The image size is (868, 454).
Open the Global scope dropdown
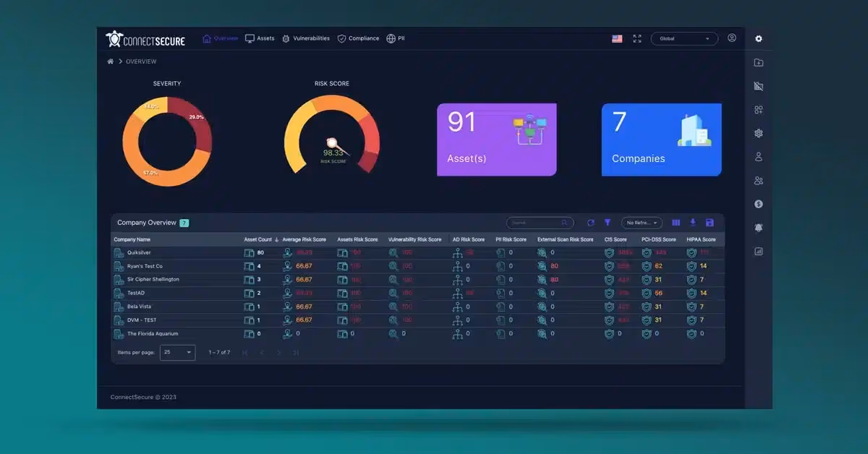tap(684, 38)
